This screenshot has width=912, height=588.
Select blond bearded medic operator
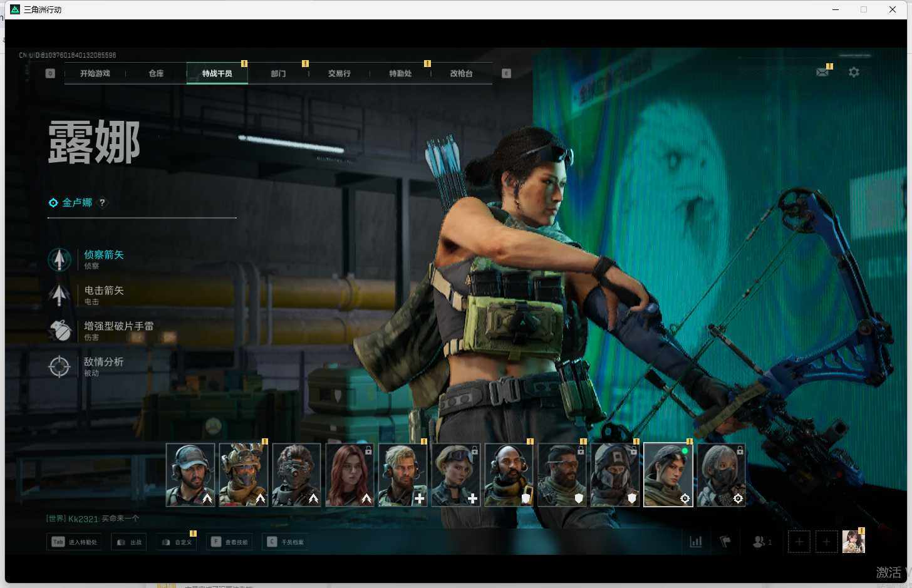pos(403,475)
